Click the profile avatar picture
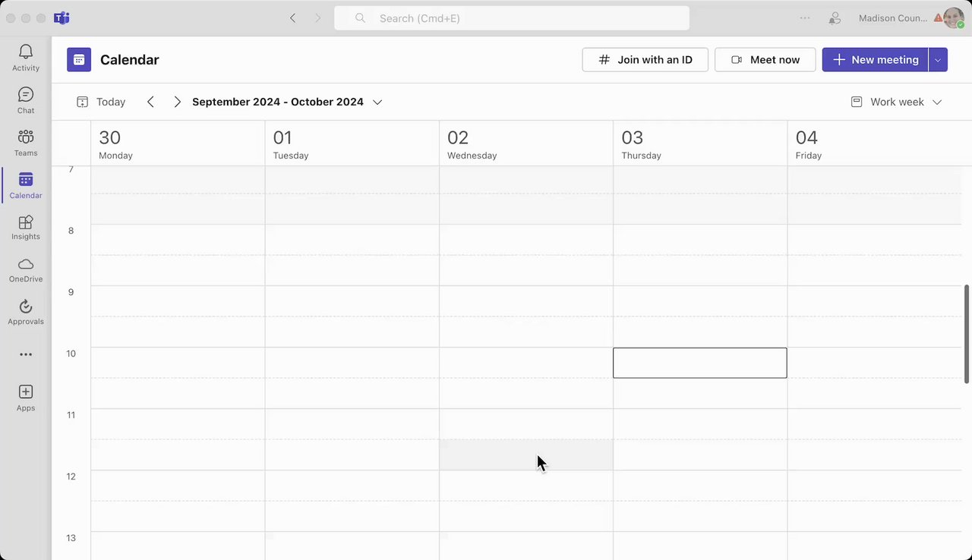Viewport: 972px width, 560px height. (954, 18)
